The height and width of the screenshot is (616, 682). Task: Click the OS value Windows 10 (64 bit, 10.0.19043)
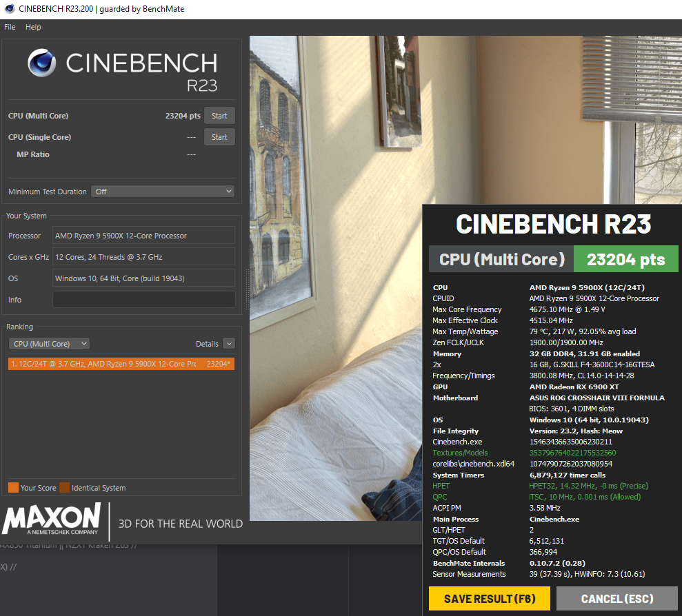[589, 420]
